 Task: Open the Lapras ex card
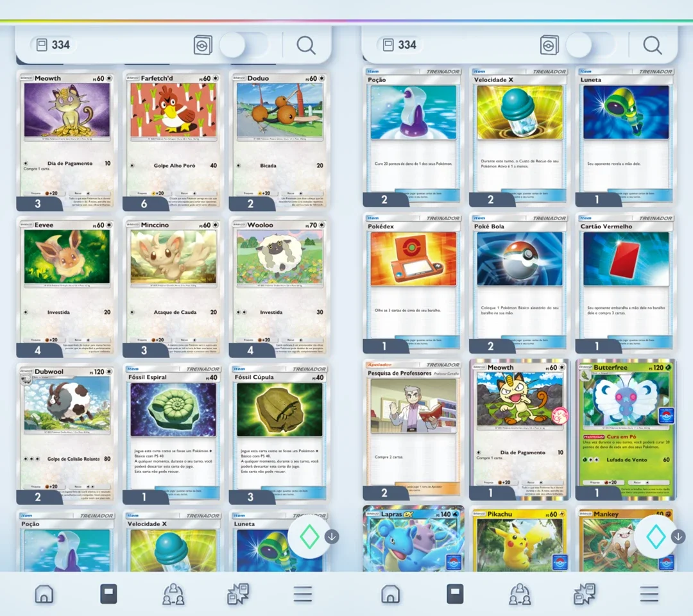(x=413, y=539)
